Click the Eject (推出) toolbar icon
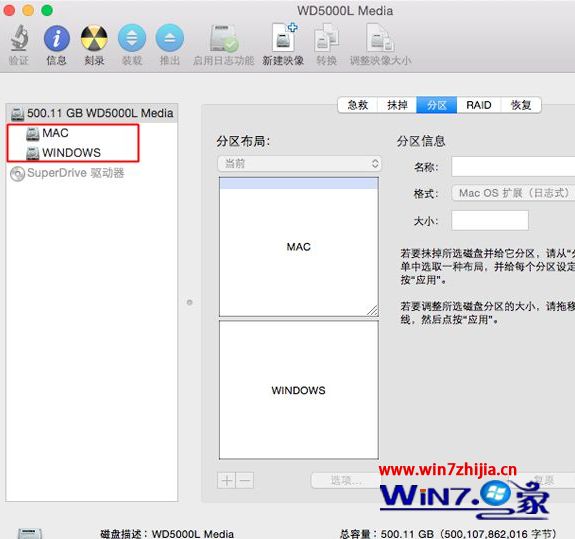The image size is (575, 539). tap(169, 38)
